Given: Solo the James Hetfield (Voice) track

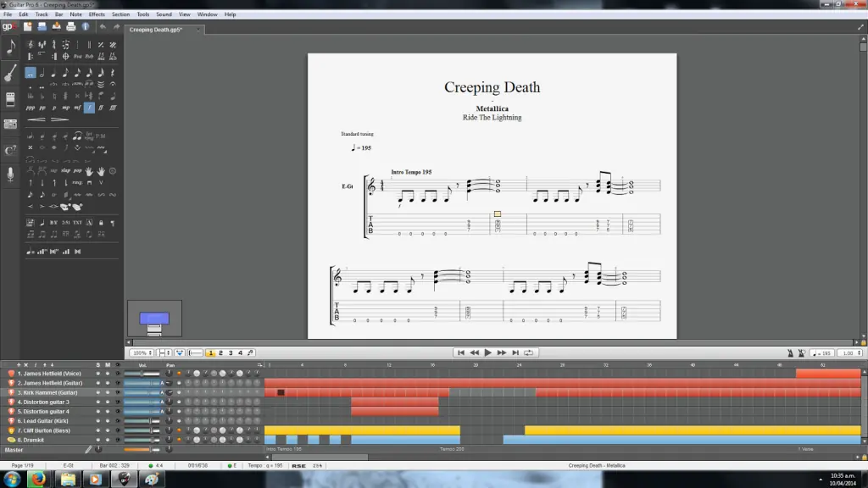Looking at the screenshot, I should 98,374.
